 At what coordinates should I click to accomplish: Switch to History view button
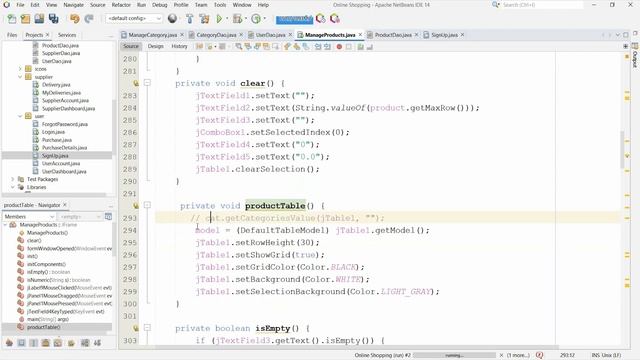179,47
